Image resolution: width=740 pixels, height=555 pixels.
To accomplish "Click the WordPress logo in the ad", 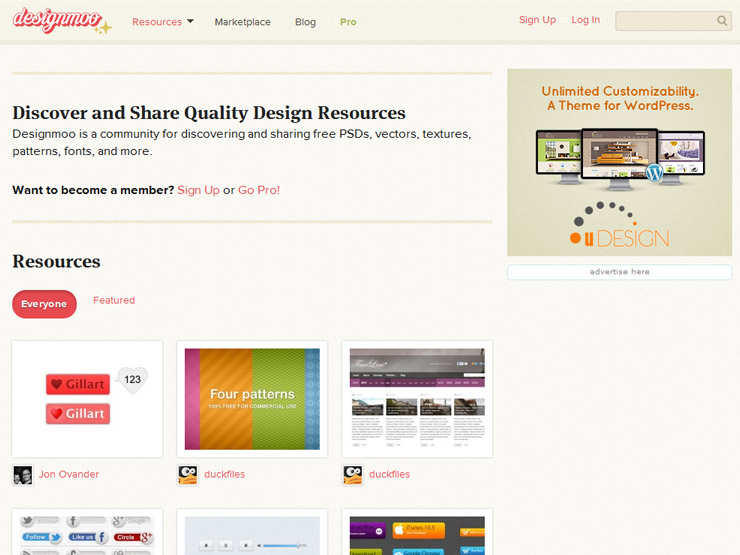I will click(654, 172).
